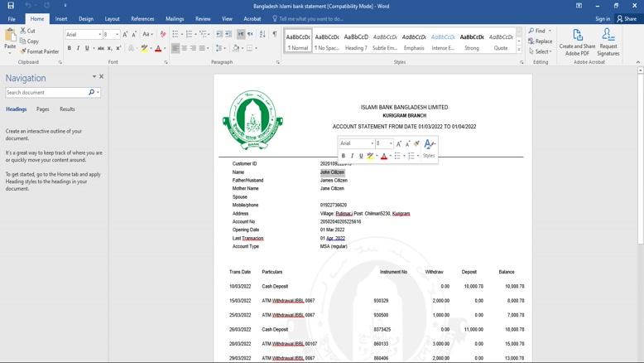
Task: Click the Sort icon in the Paragraph group
Action: (x=262, y=34)
